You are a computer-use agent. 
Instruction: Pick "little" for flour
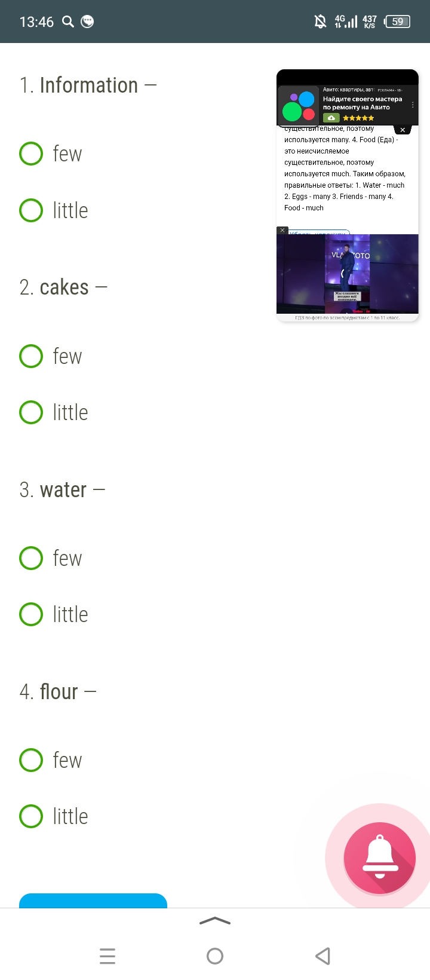[54, 816]
